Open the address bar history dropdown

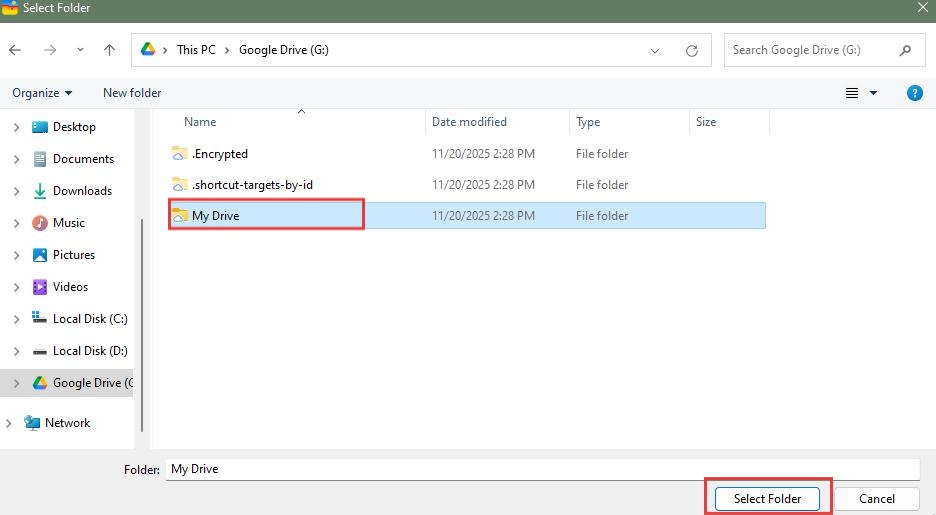pos(655,50)
